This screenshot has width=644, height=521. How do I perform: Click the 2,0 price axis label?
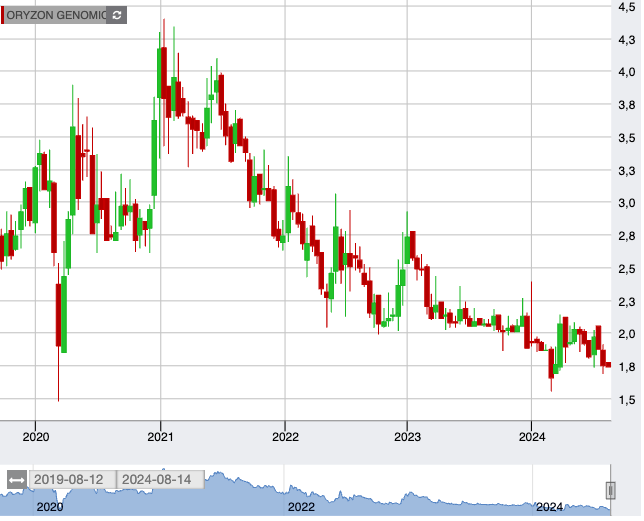click(627, 334)
